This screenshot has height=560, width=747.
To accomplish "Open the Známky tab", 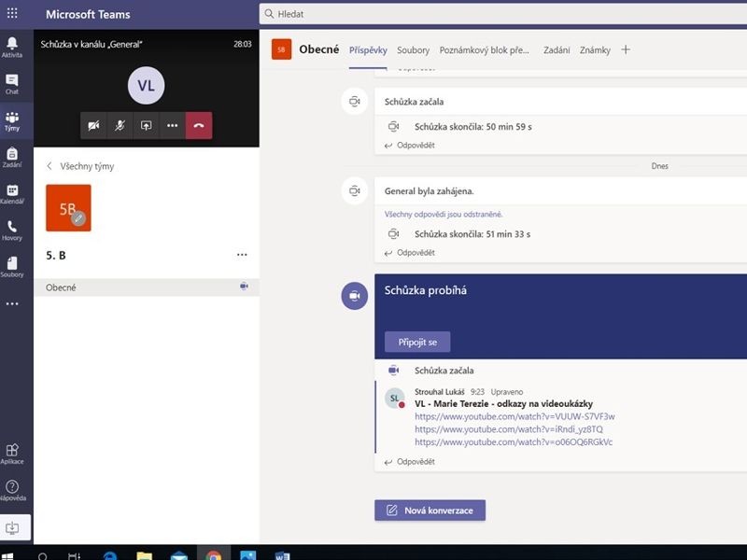I will [x=595, y=50].
